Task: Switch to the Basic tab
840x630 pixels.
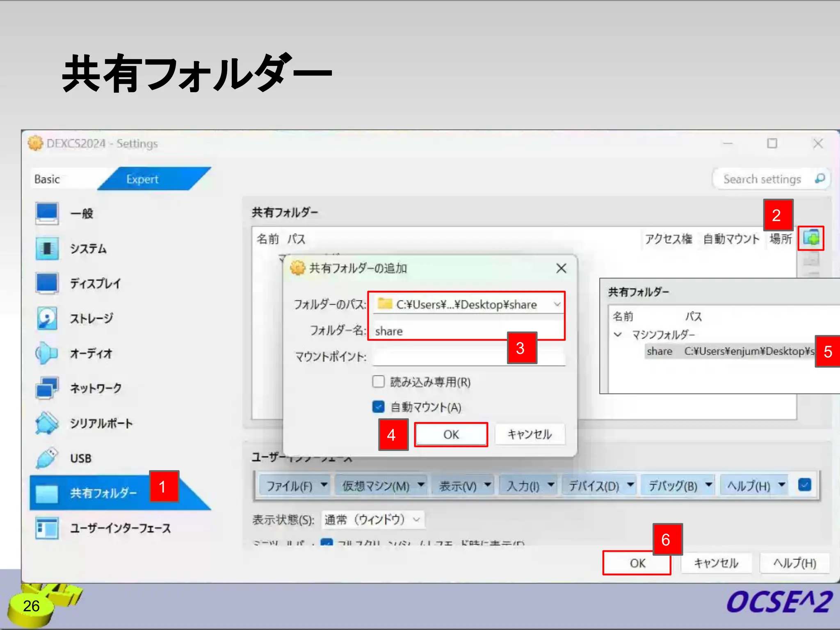Action: (x=47, y=179)
